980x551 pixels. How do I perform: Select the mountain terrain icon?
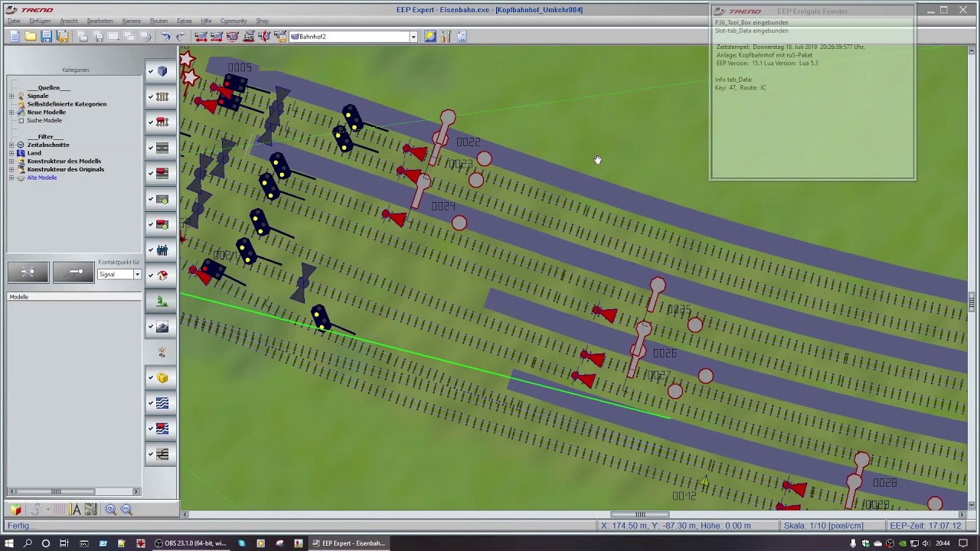point(162,327)
